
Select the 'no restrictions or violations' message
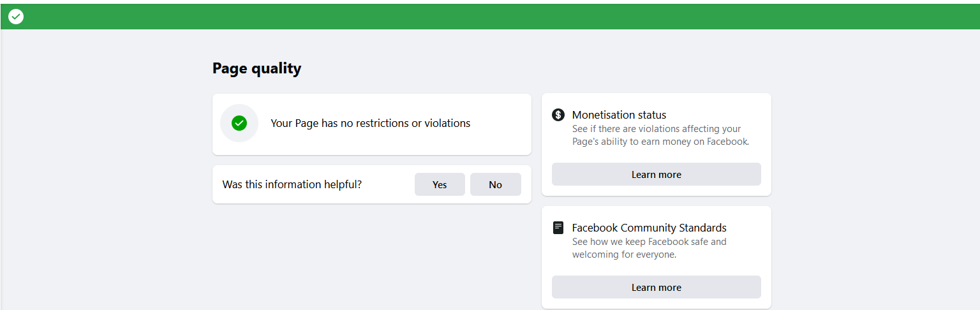370,123
